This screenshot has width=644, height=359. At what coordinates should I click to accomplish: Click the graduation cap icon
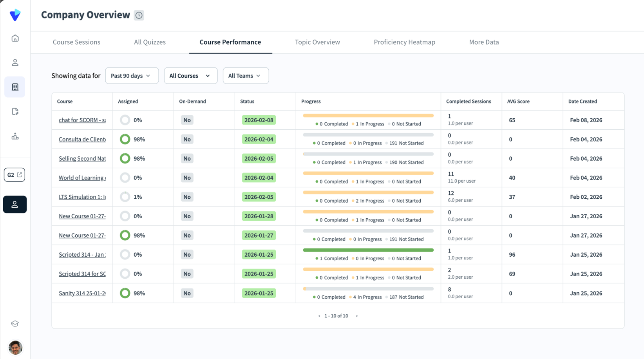point(15,324)
